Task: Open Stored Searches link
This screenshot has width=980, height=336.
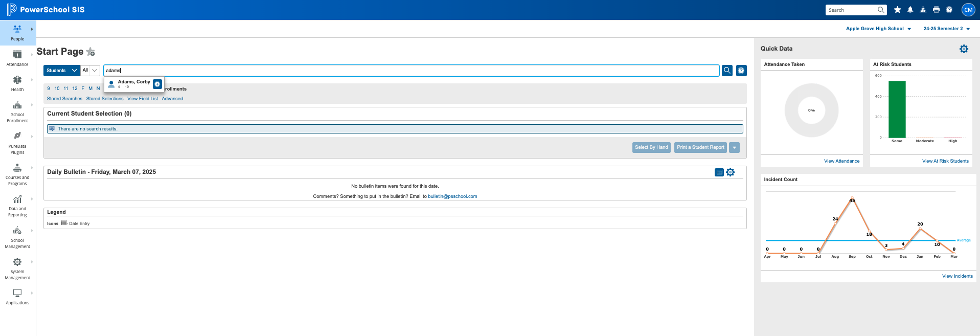Action: tap(64, 99)
